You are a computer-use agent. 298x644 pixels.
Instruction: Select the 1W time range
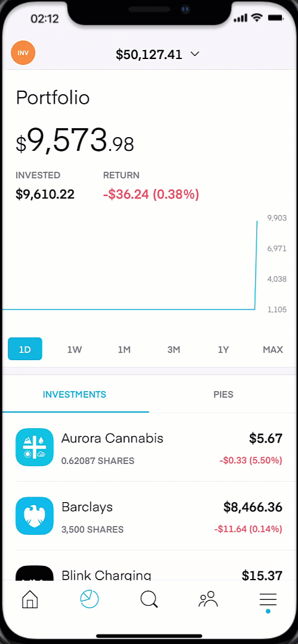[74, 349]
